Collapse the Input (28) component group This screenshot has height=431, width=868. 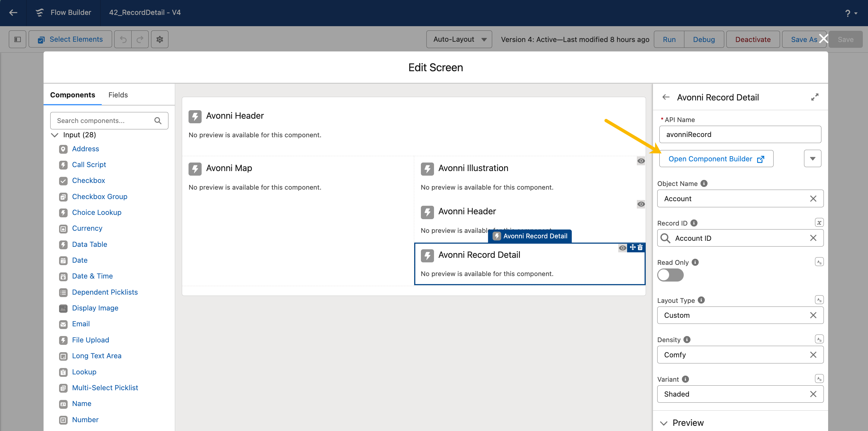coord(55,135)
